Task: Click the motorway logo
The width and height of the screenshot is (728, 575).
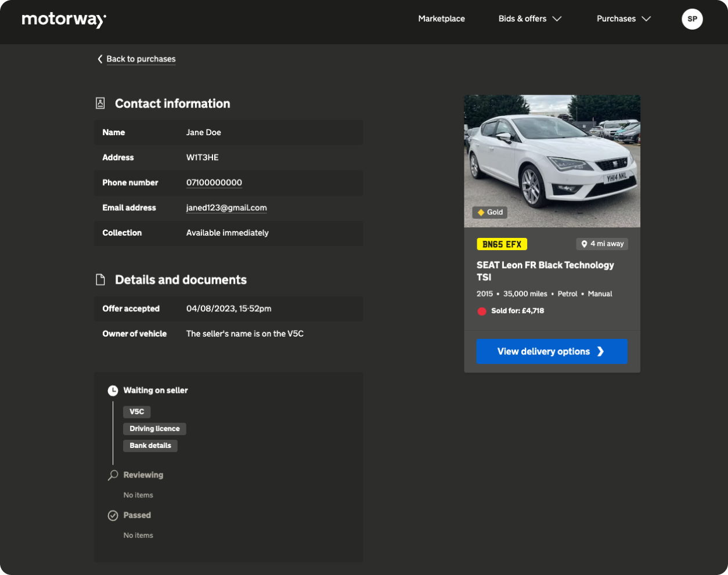Action: pos(64,20)
